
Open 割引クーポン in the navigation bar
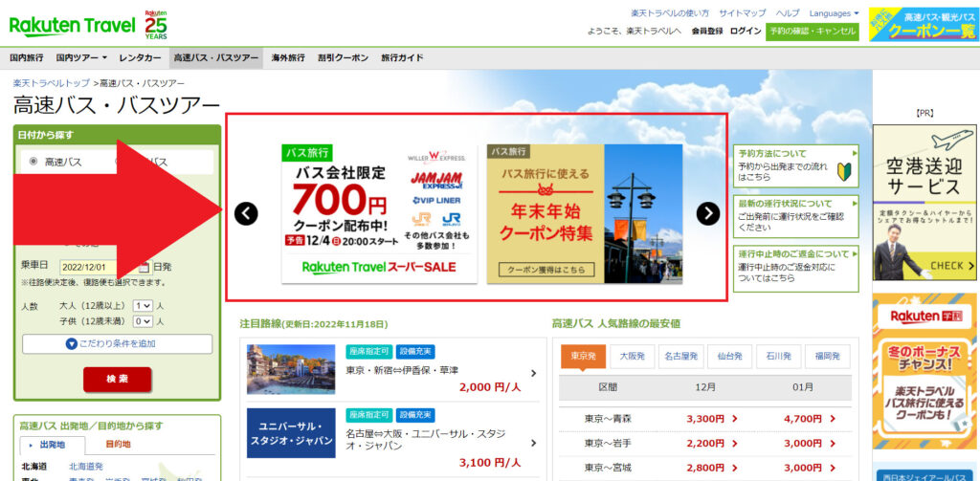coord(343,57)
